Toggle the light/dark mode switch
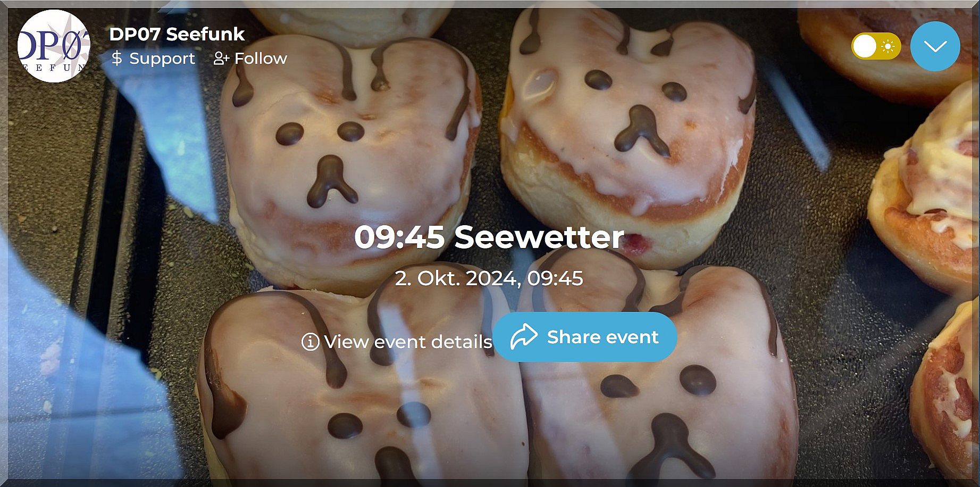Viewport: 980px width, 487px height. (x=876, y=47)
